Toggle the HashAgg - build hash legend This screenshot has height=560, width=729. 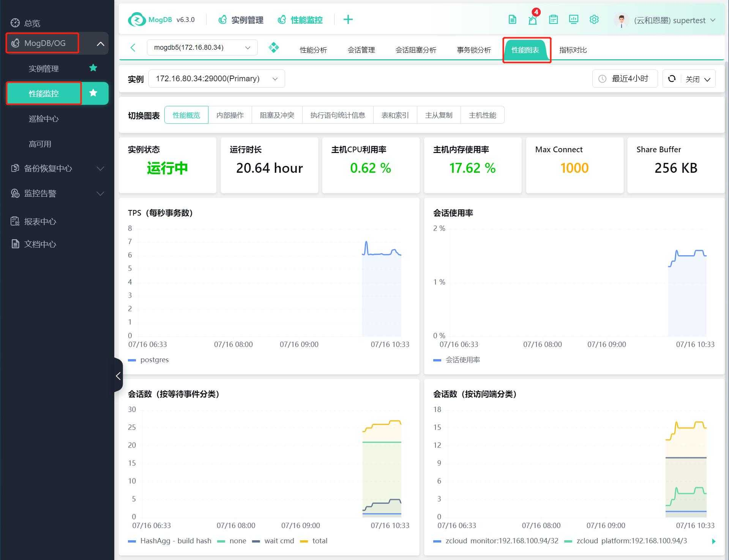170,541
